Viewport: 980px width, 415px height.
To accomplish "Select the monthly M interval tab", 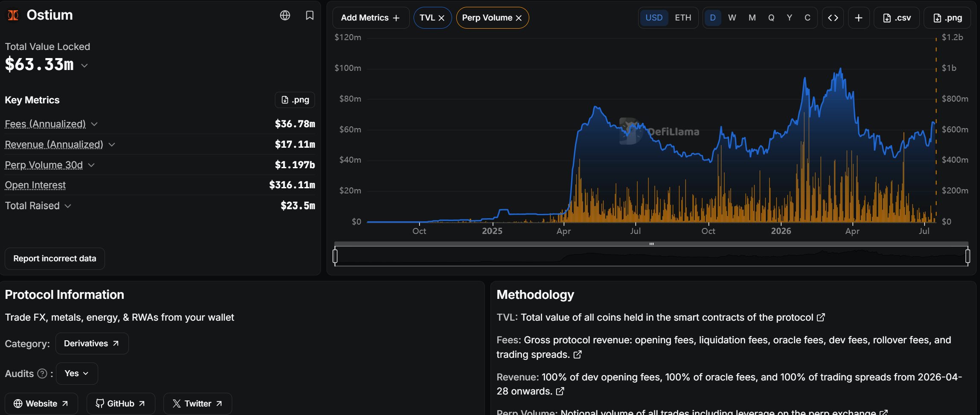I will (752, 18).
